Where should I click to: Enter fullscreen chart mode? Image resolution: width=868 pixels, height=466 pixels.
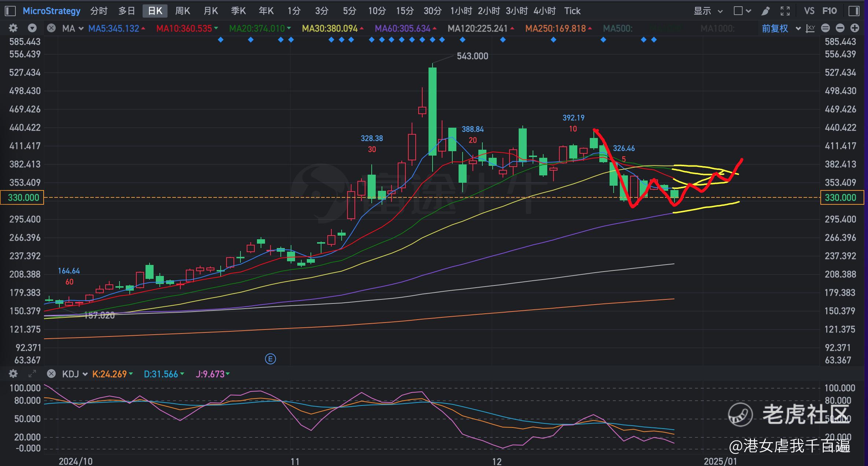(785, 11)
